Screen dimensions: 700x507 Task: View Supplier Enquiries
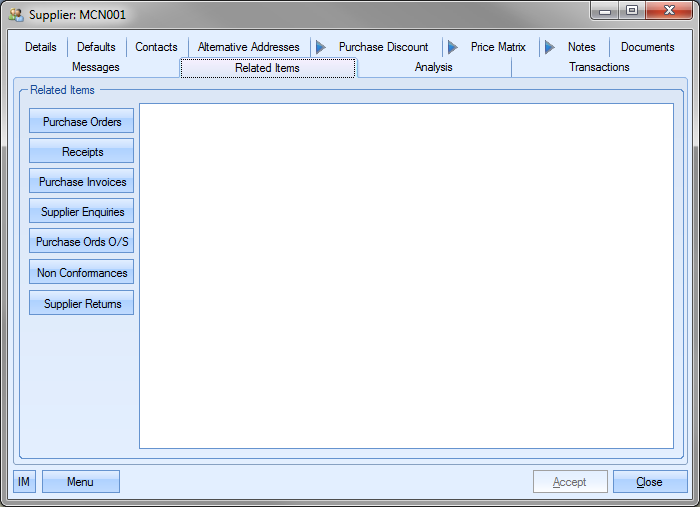tap(82, 212)
